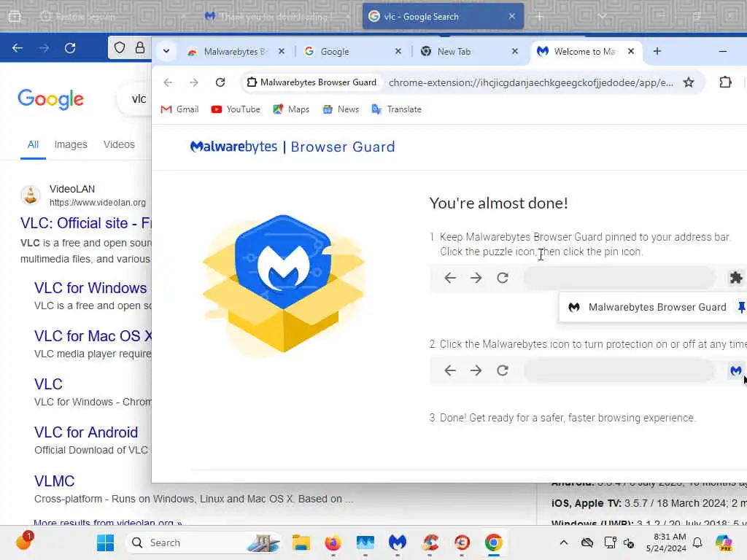Click the vlc search box in Firefox
The image size is (747, 560).
click(x=134, y=99)
